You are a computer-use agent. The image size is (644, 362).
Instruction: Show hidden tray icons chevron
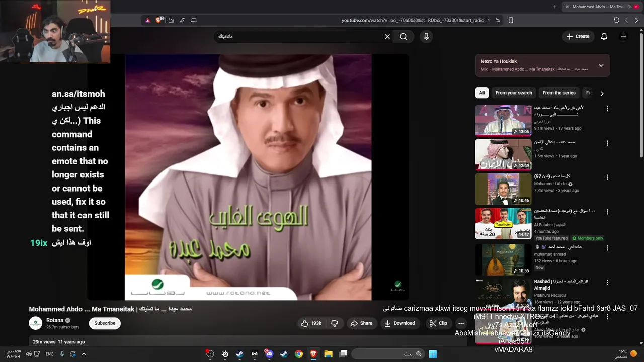pyautogui.click(x=84, y=354)
